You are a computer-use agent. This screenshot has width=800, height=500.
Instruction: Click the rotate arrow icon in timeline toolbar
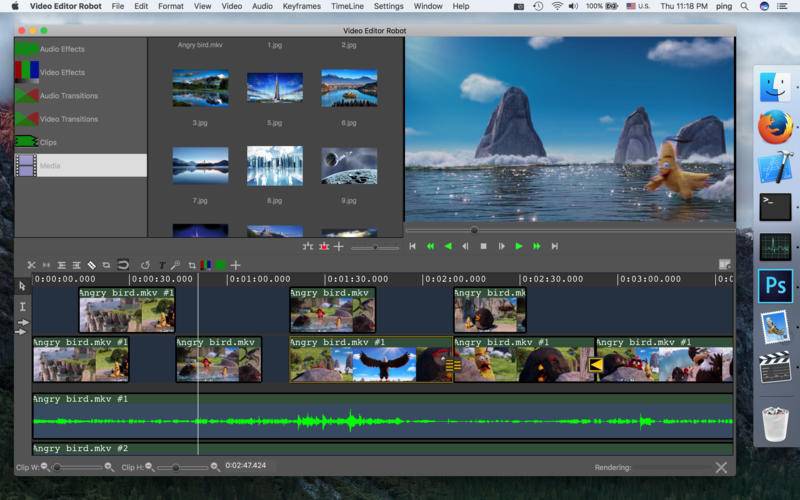[x=145, y=265]
